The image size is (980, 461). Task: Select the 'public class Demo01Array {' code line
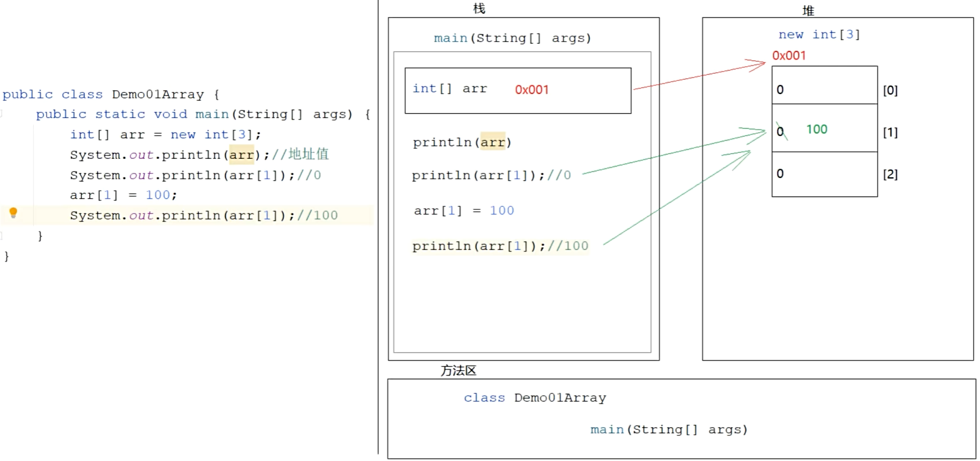pyautogui.click(x=110, y=95)
